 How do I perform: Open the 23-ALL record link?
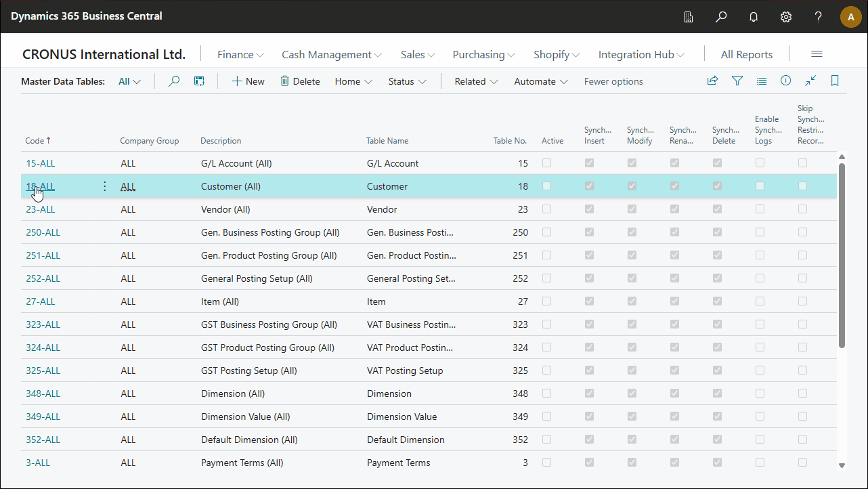click(x=40, y=209)
